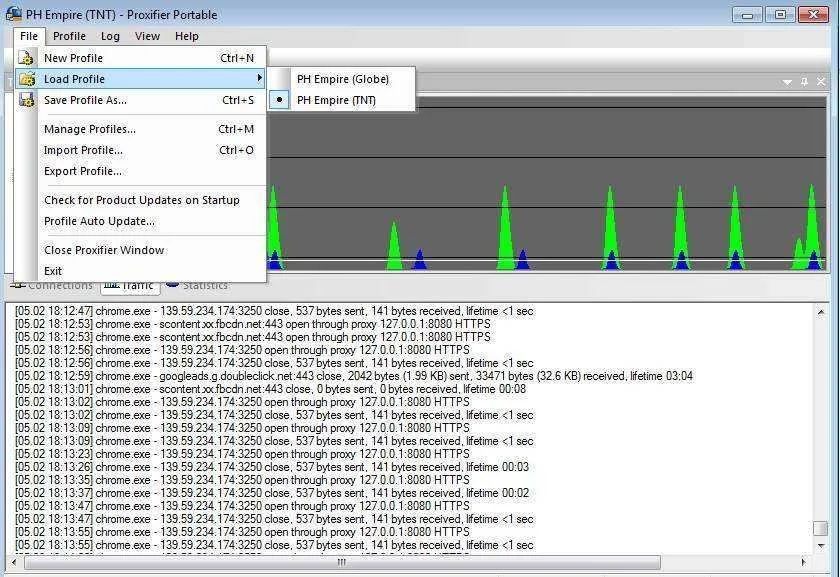Click the vertical scrollbar thumb in log
840x577 pixels.
point(821,528)
